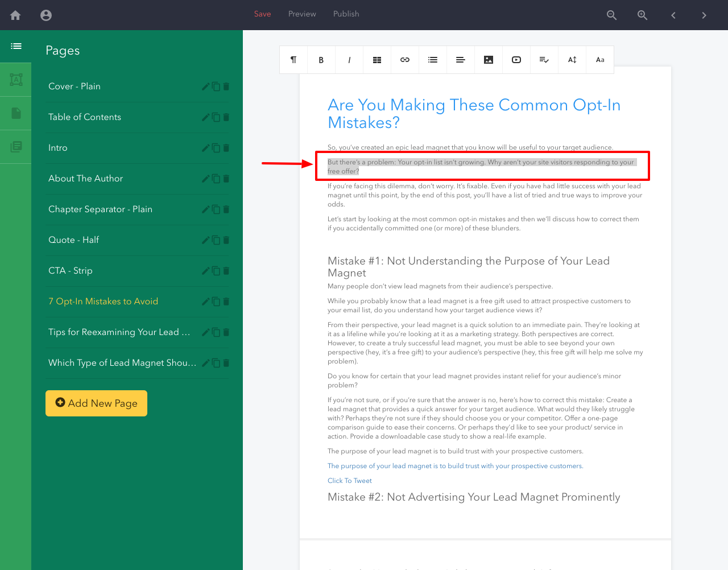Click Preview in the top bar
The width and height of the screenshot is (728, 570).
click(302, 14)
